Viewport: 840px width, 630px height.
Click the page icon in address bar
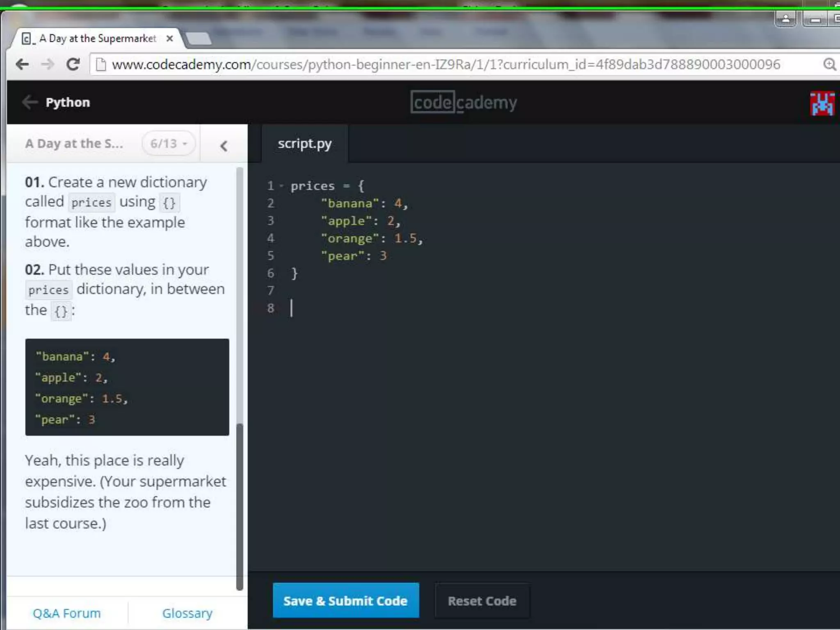[x=100, y=64]
